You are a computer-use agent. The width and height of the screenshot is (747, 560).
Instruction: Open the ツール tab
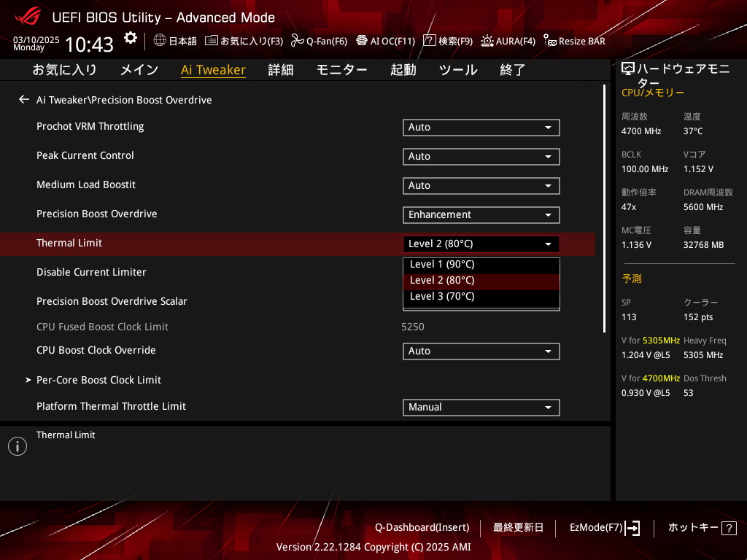click(x=458, y=70)
